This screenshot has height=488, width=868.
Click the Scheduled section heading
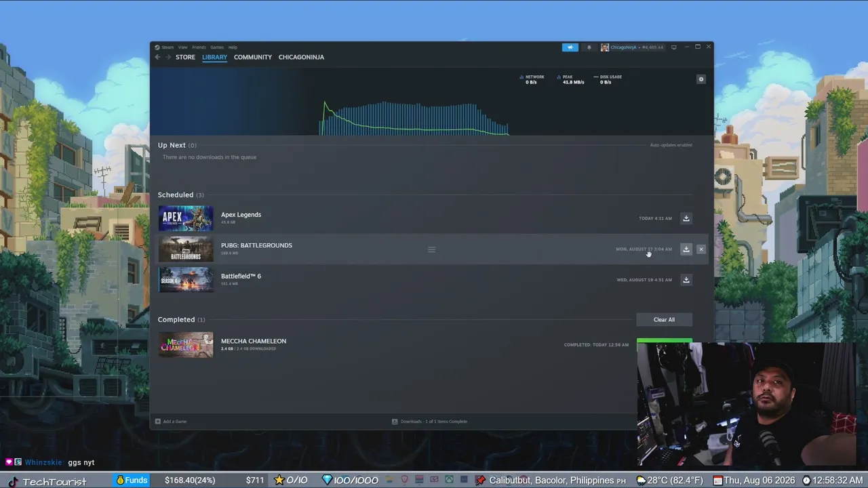176,195
